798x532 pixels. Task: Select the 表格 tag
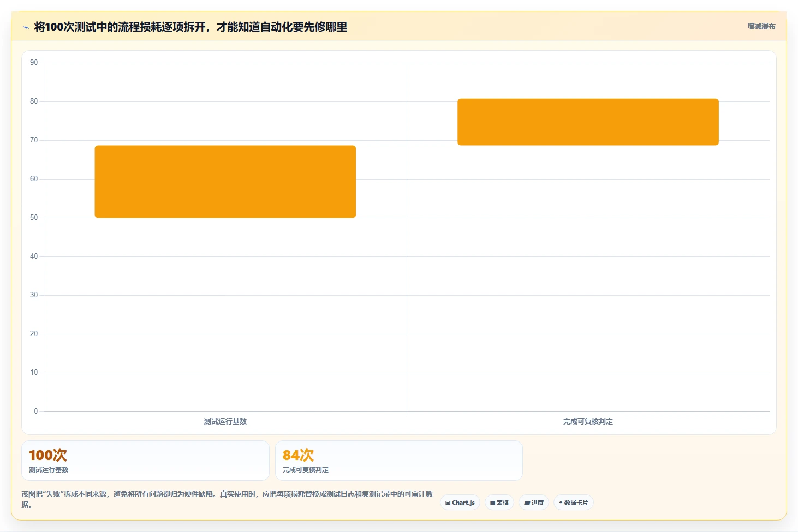coord(499,503)
